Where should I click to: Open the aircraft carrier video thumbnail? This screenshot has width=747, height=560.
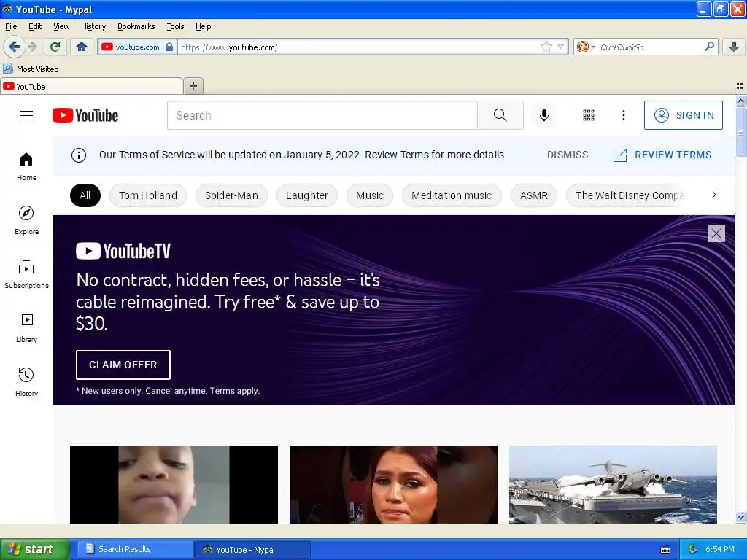pyautogui.click(x=613, y=484)
